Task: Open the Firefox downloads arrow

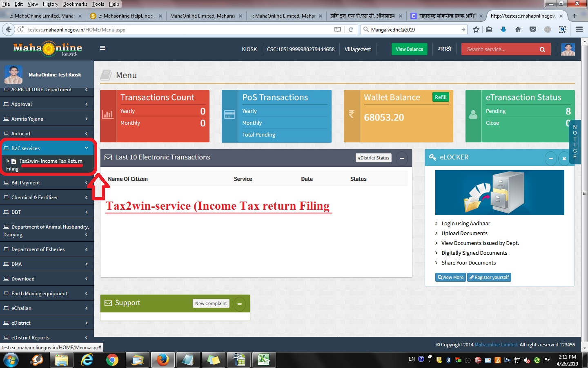Action: click(503, 29)
